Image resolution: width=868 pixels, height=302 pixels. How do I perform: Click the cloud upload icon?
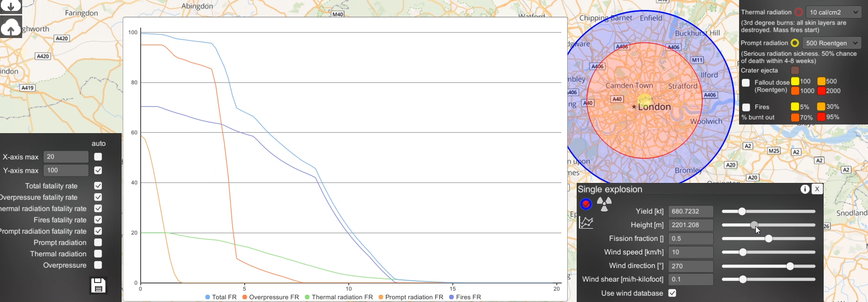pos(11,28)
